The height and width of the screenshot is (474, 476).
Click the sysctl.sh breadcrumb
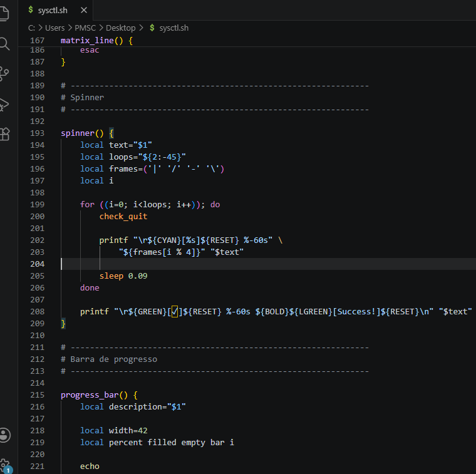pyautogui.click(x=173, y=28)
